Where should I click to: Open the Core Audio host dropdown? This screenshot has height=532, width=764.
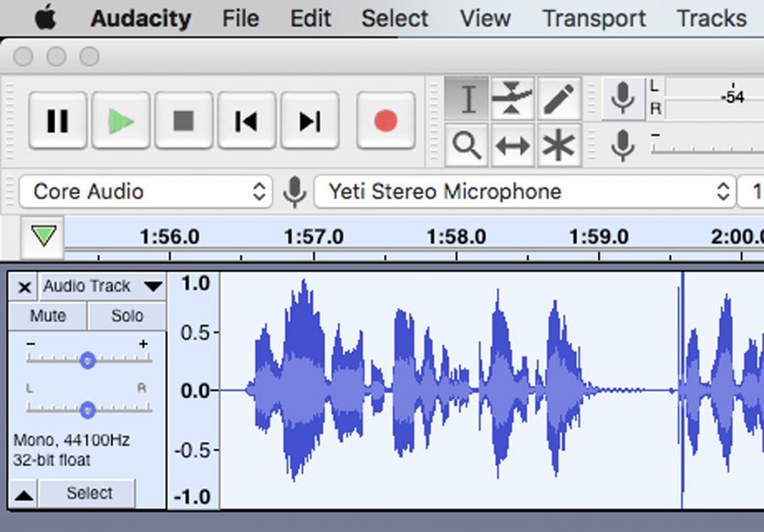(144, 192)
